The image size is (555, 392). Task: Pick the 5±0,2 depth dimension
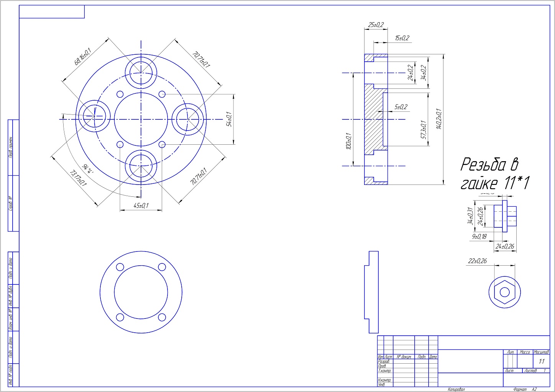pos(401,107)
